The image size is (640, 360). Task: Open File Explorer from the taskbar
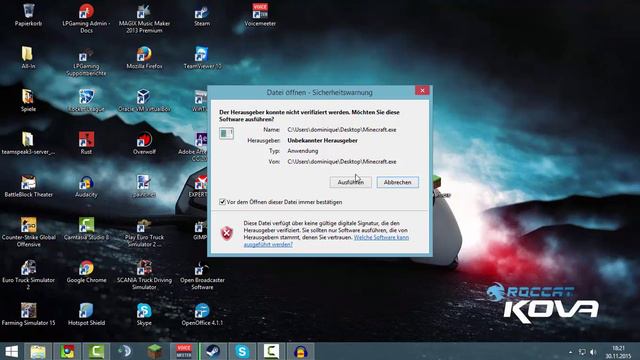click(x=38, y=351)
